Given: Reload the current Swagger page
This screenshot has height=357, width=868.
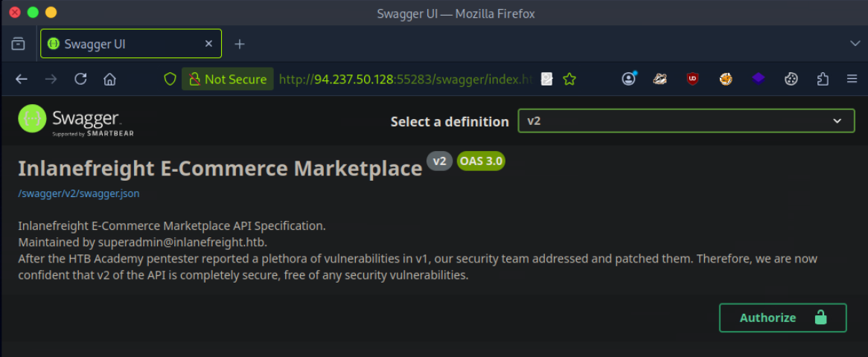Looking at the screenshot, I should [x=80, y=79].
